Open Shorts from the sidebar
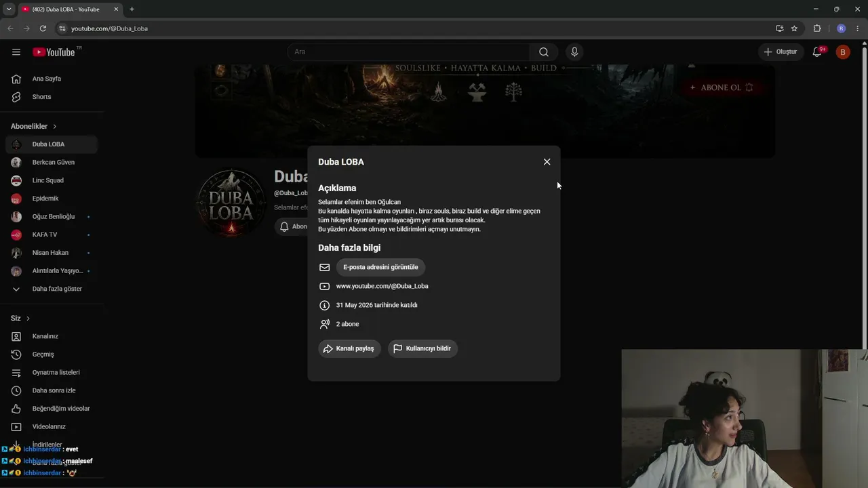 [52, 97]
